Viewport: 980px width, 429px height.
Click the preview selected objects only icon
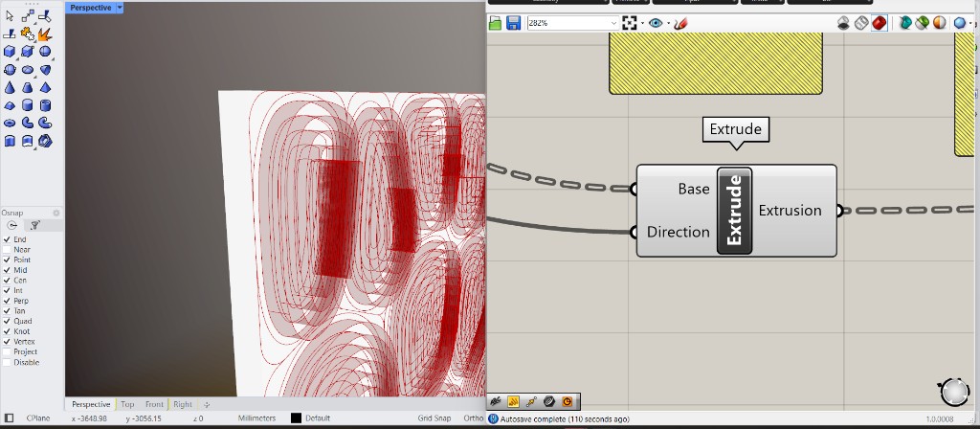tap(923, 23)
